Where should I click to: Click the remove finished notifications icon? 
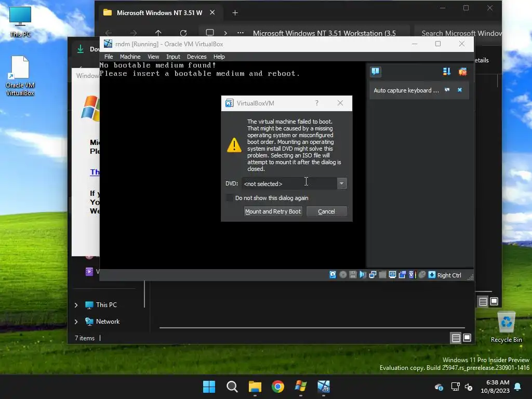pos(462,71)
